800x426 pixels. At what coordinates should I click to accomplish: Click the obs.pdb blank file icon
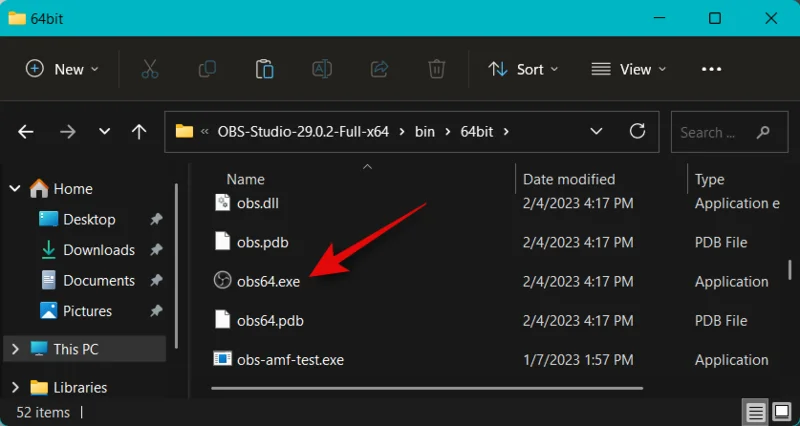(222, 241)
